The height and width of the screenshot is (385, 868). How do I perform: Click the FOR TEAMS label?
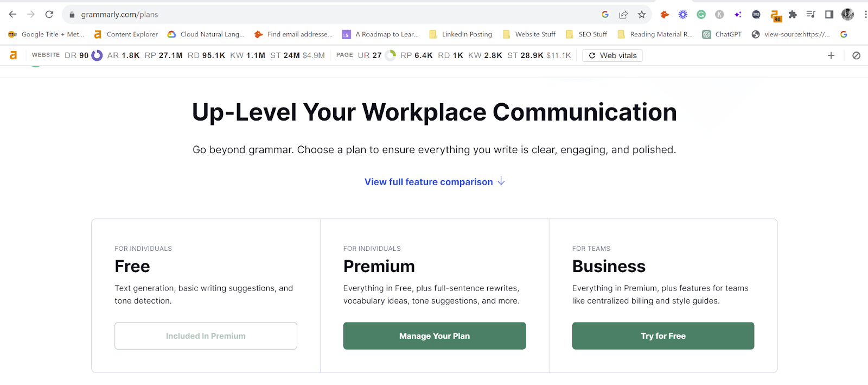click(591, 249)
